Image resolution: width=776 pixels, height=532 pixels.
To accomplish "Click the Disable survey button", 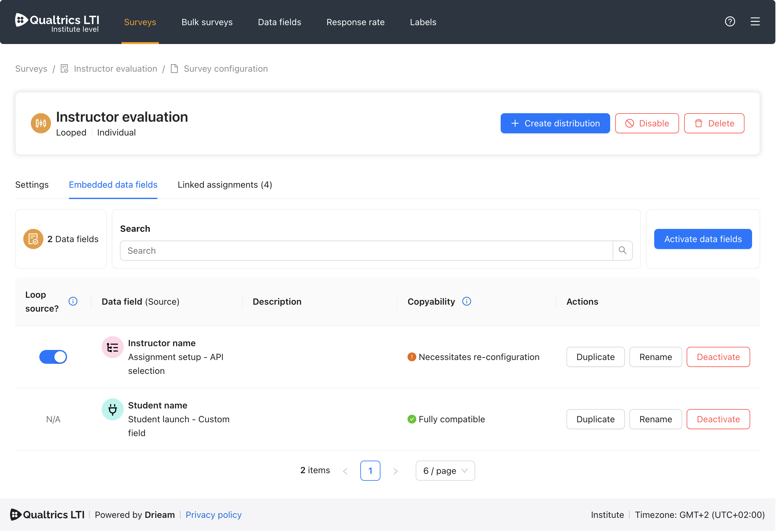I will pyautogui.click(x=647, y=124).
